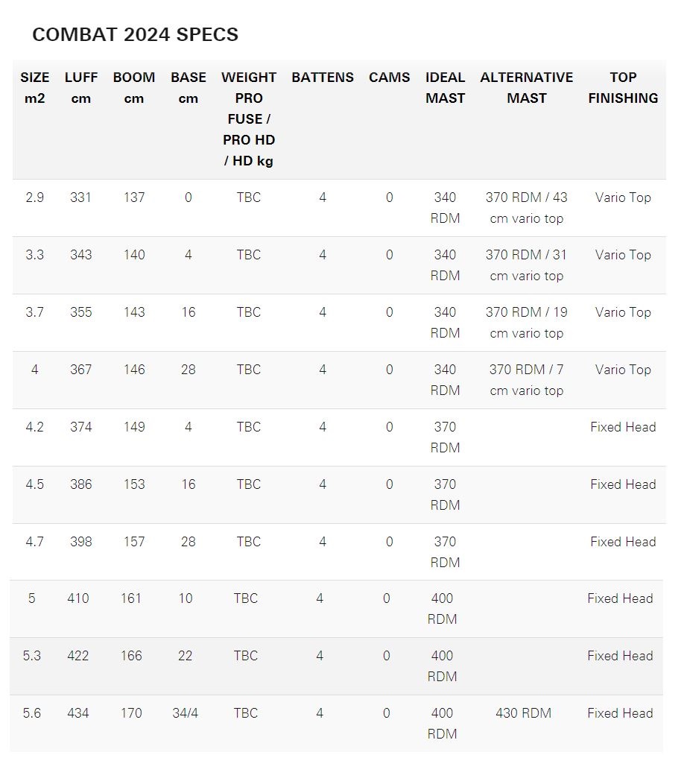The height and width of the screenshot is (784, 681).
Task: Click the LUFF cm column header
Action: pos(81,88)
